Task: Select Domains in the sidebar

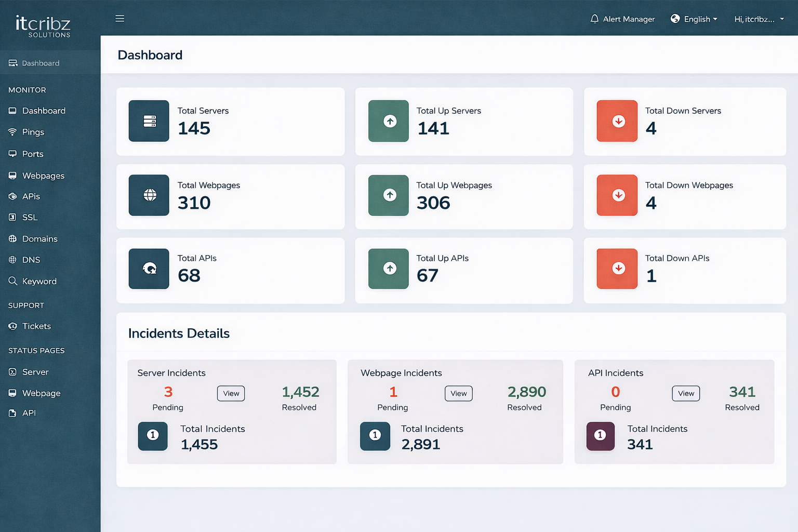Action: pos(39,239)
